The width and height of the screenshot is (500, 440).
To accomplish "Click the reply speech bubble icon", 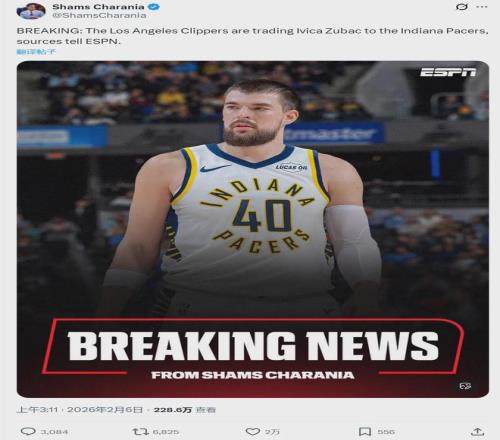I will pos(28,432).
